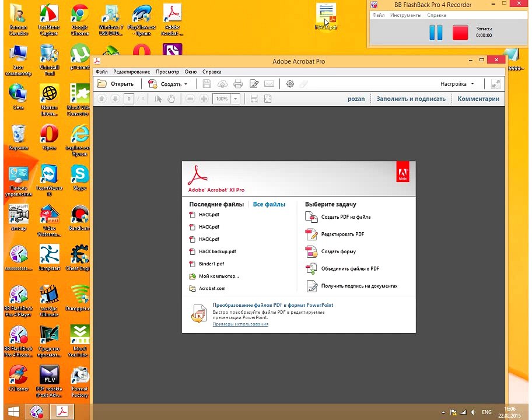Screen dimensions: 532x420
Task: Click the page number input field
Action: (x=129, y=99)
